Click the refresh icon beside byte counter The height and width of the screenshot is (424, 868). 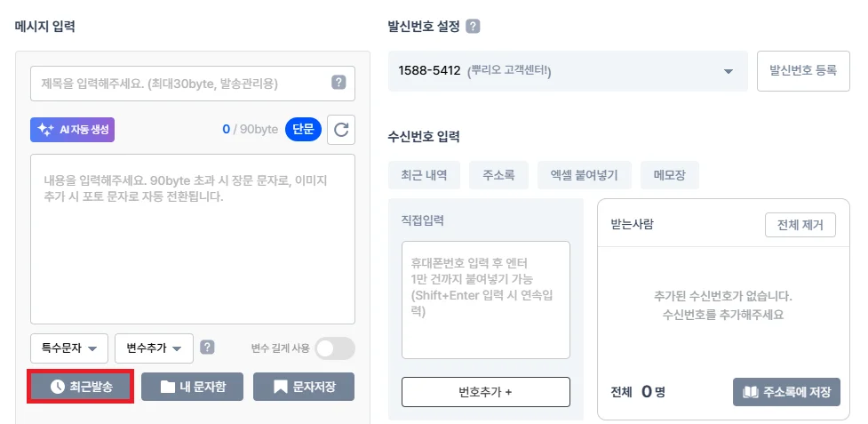coord(341,130)
